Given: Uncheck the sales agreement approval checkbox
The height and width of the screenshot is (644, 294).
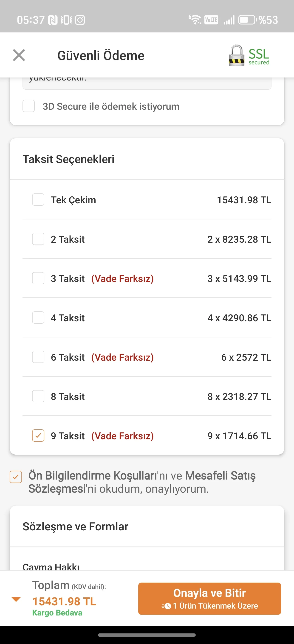Looking at the screenshot, I should click(16, 477).
